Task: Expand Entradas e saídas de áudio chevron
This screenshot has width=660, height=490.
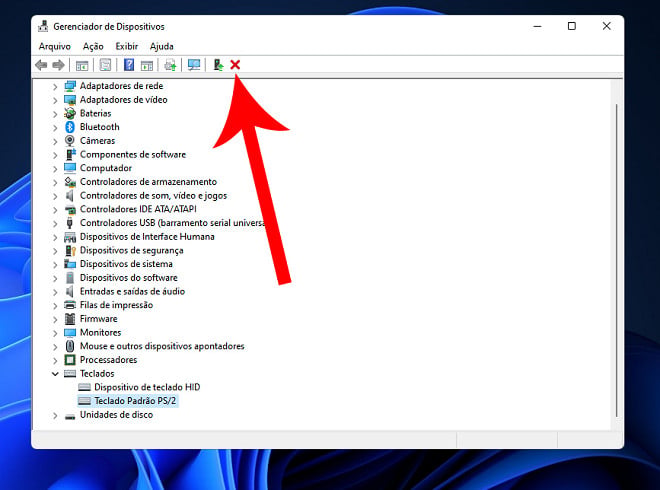Action: (x=55, y=292)
